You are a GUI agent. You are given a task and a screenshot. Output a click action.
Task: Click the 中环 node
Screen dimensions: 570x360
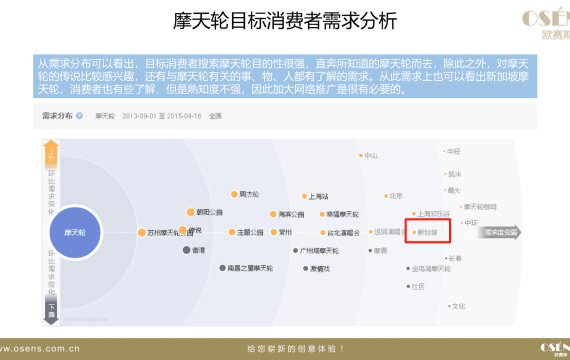[x=469, y=223]
